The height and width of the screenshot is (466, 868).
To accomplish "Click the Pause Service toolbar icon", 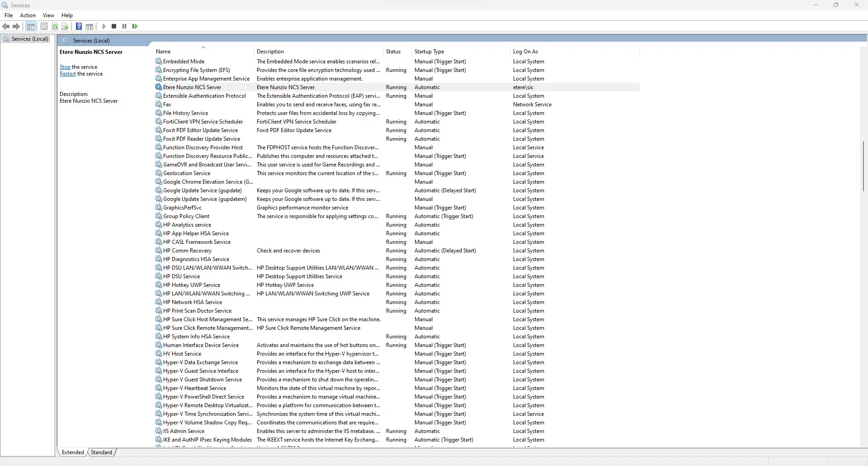I will [x=124, y=26].
